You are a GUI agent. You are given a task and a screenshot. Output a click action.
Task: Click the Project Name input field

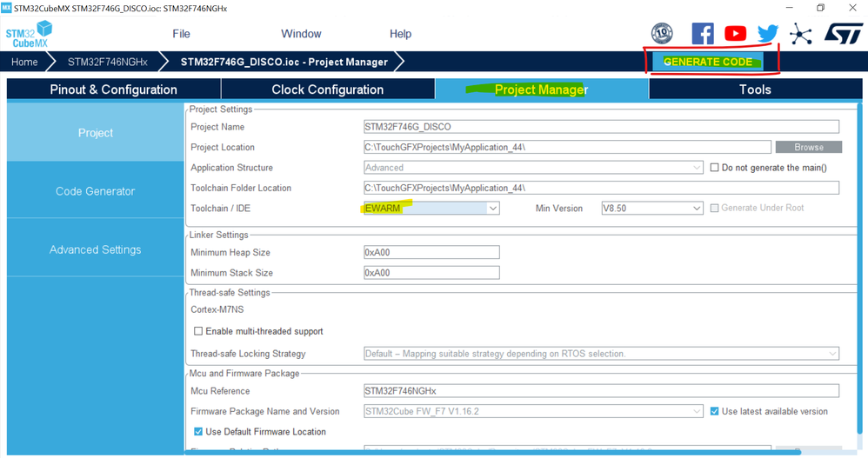click(601, 127)
